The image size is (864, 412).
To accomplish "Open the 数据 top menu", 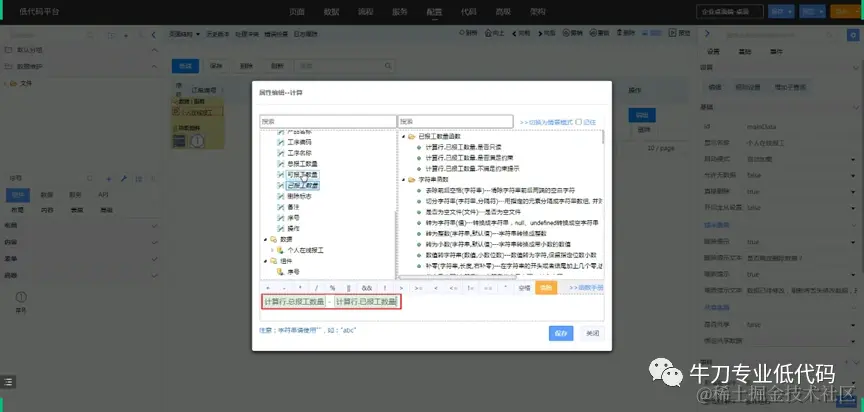I will (x=331, y=12).
